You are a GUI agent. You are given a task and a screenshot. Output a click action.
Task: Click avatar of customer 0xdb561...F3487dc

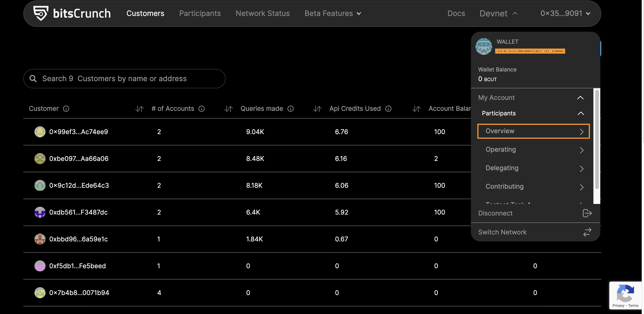click(40, 212)
